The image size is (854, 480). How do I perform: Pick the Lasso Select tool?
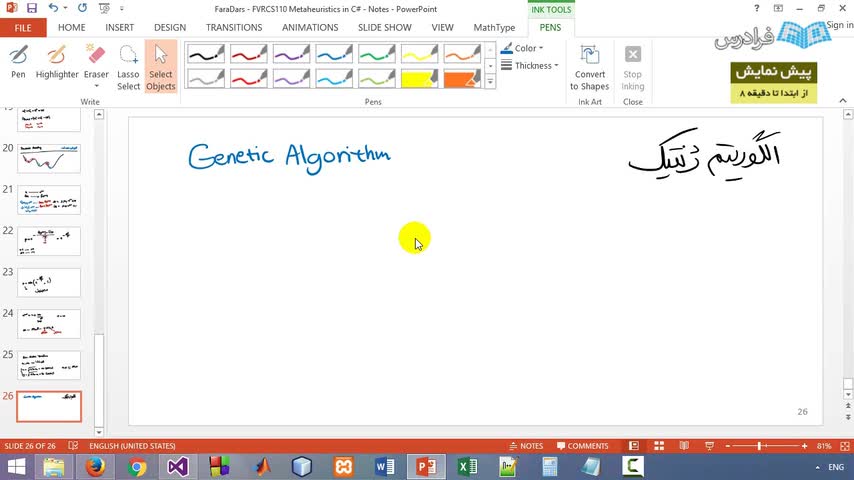(129, 68)
